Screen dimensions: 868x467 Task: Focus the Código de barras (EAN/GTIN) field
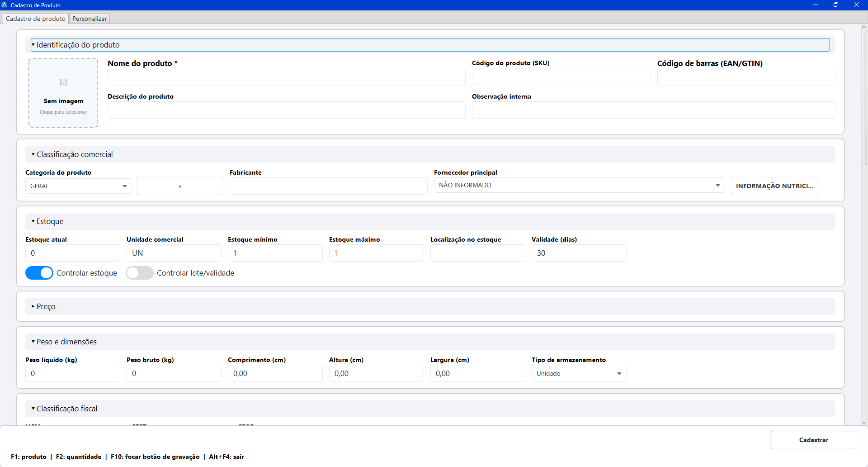point(747,77)
